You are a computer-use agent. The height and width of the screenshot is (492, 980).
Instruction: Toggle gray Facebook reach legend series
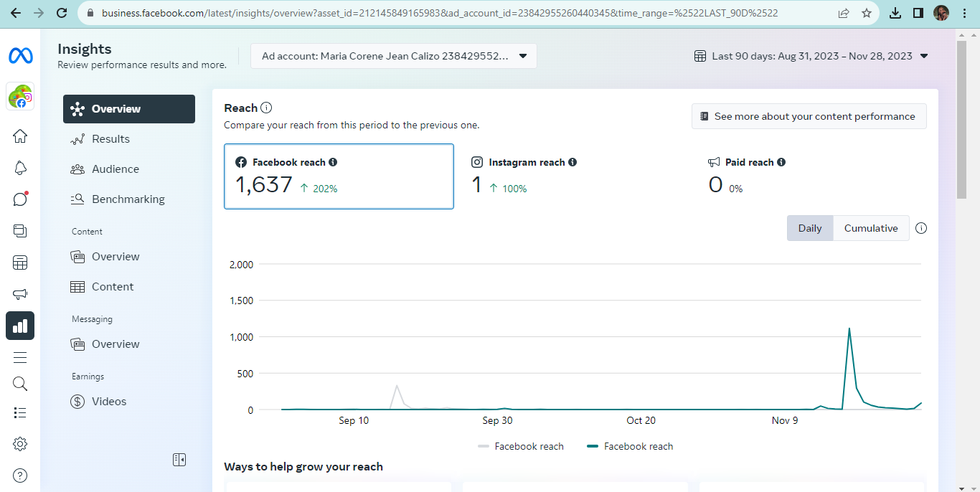point(521,446)
